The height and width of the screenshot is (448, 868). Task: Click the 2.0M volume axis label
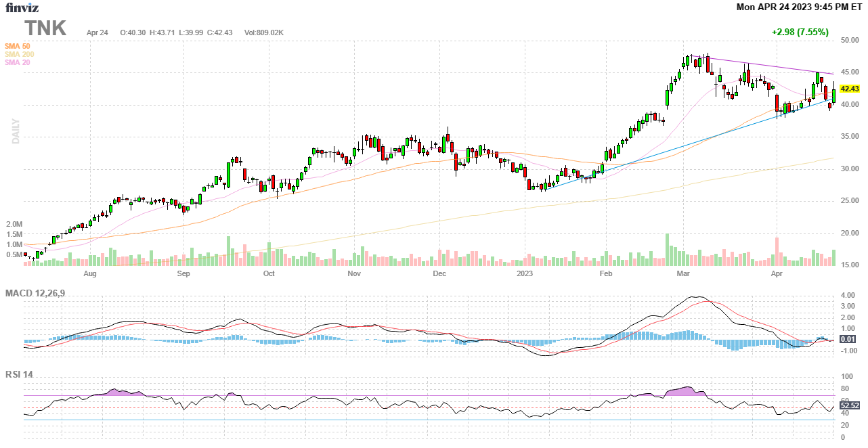click(14, 224)
